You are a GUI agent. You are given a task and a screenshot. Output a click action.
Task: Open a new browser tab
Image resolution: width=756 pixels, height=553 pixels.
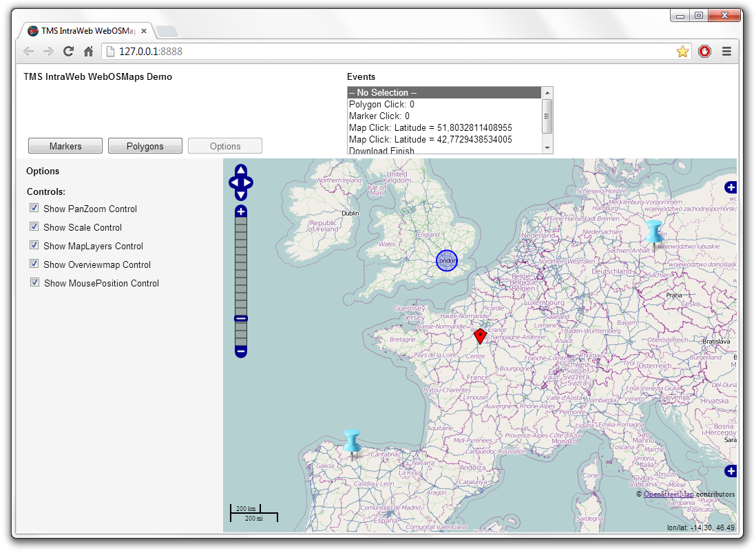[167, 32]
